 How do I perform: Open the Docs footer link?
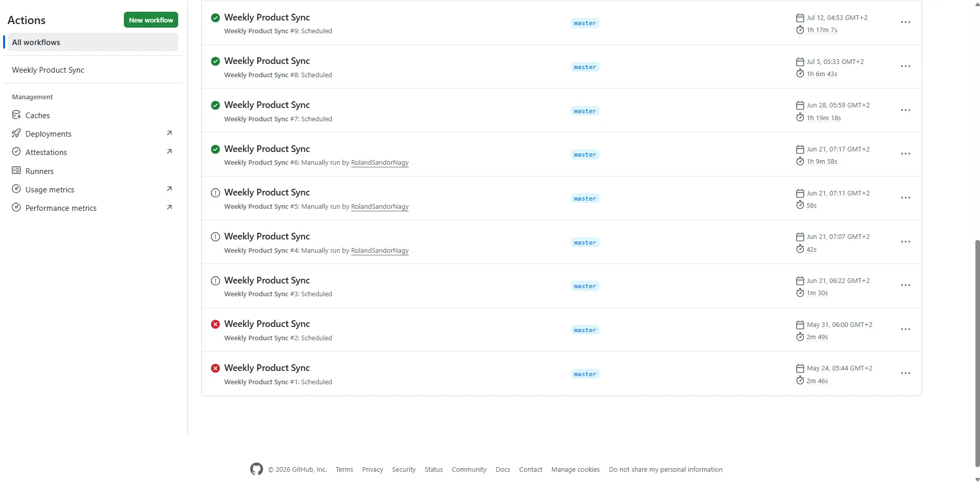pyautogui.click(x=503, y=470)
